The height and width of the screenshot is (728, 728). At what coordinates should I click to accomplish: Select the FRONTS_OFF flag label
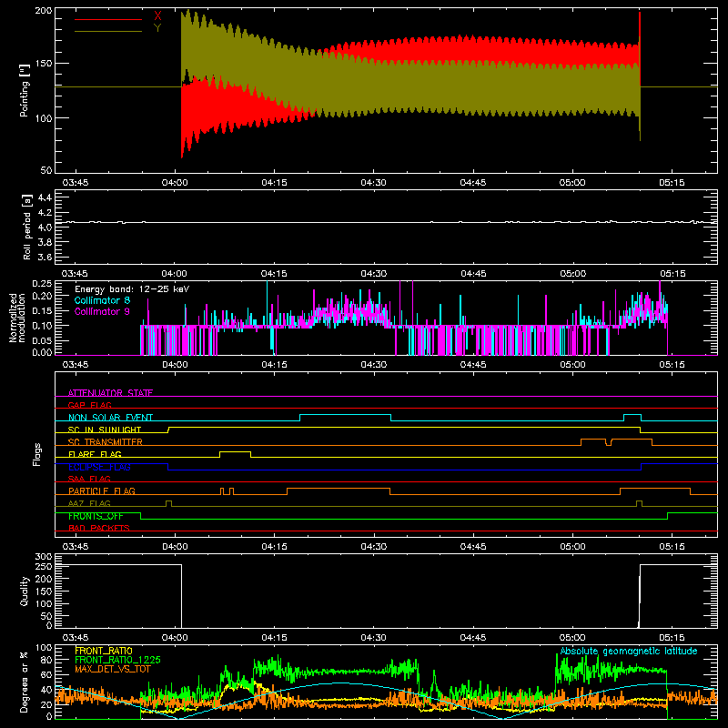[96, 516]
